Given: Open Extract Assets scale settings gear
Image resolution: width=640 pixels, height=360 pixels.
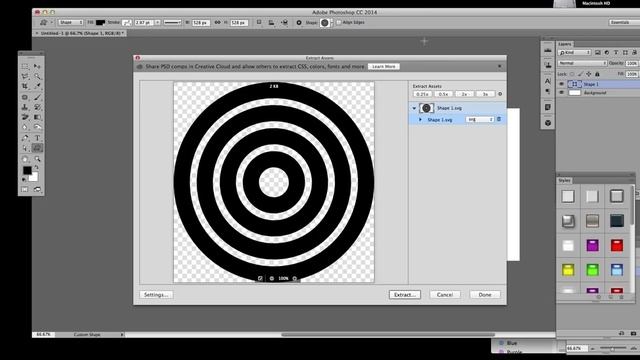Looking at the screenshot, I should click(500, 94).
